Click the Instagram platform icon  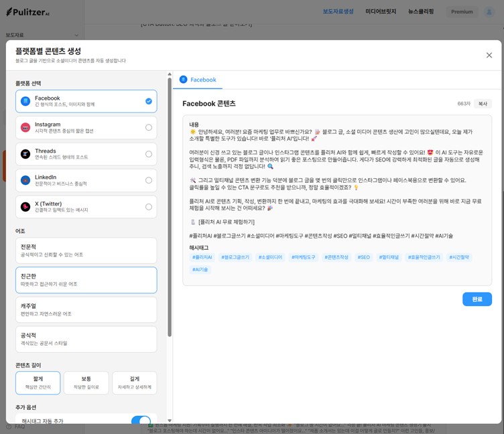[25, 127]
